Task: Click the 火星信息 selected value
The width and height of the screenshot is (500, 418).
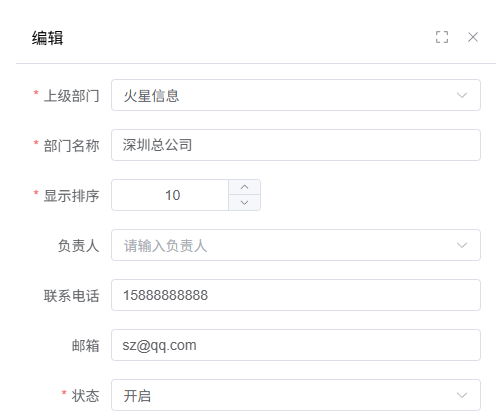Action: [151, 96]
